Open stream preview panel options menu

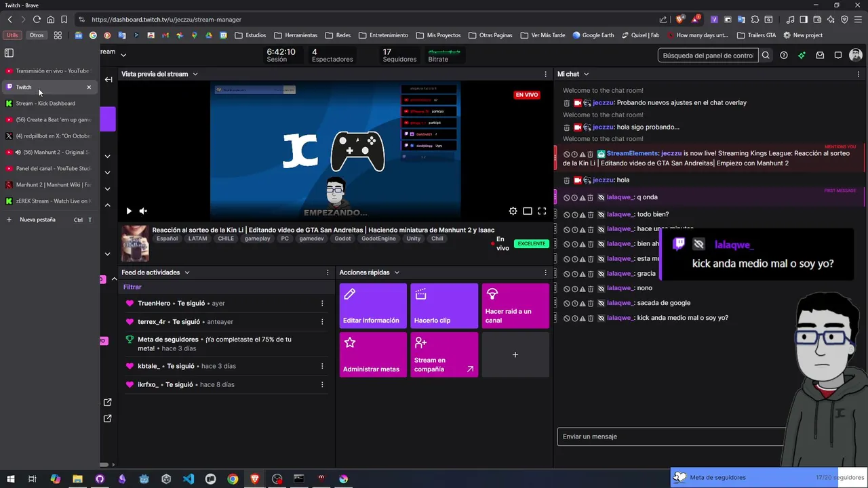tap(545, 74)
